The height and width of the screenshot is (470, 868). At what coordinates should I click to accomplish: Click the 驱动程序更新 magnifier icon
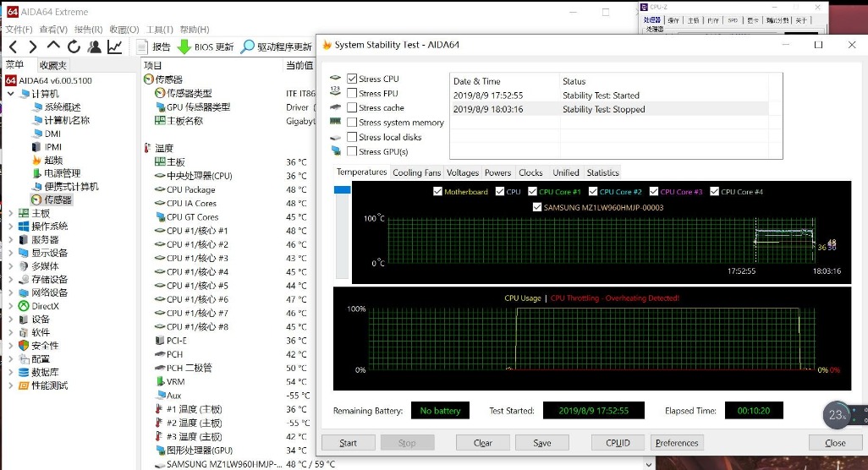click(x=247, y=47)
